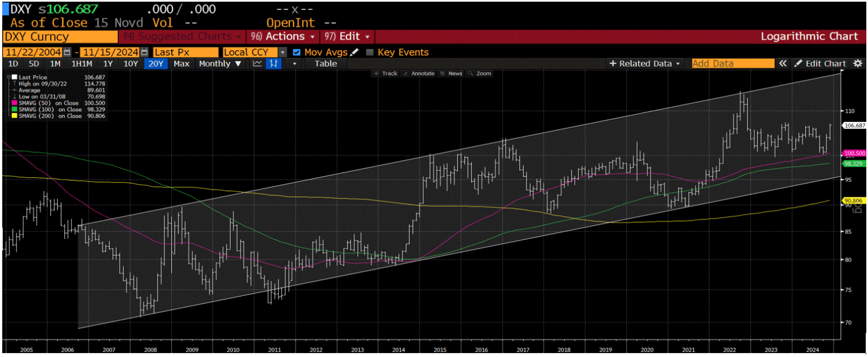This screenshot has width=868, height=357.
Task: Open the Monthly periodicity dropdown
Action: click(x=220, y=63)
